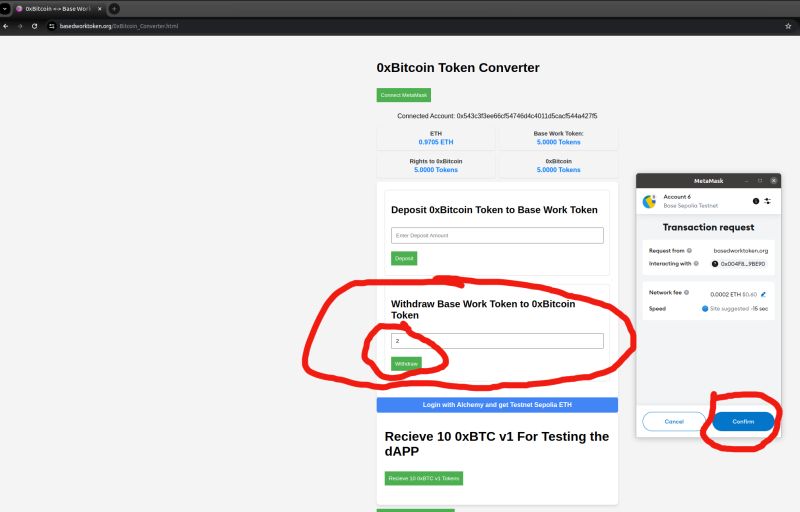Select Account 6 label in MetaMask
This screenshot has width=800, height=512.
(677, 197)
